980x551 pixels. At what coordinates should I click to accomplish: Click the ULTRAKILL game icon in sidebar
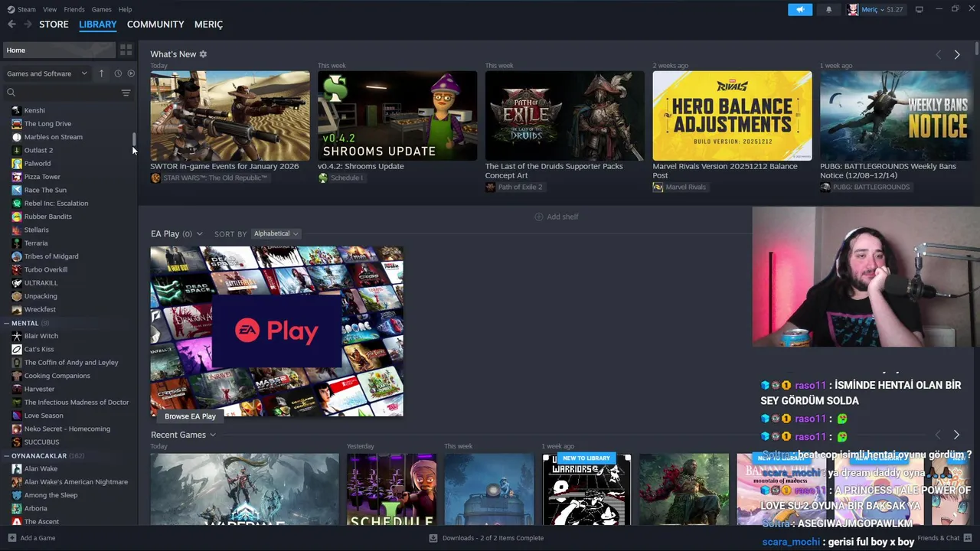coord(16,282)
